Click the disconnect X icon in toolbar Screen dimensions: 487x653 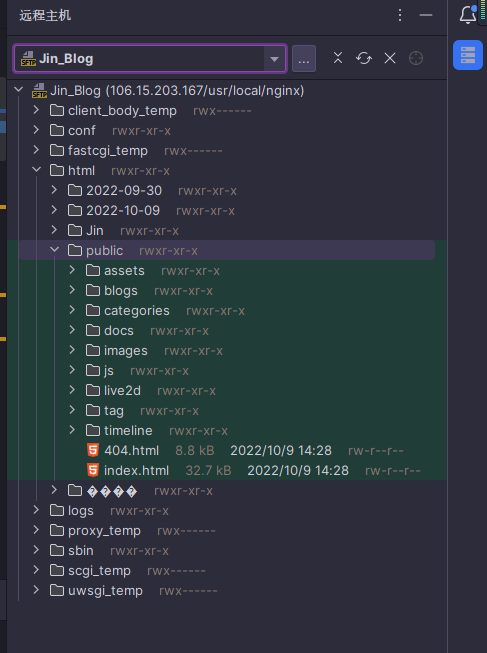tap(390, 58)
